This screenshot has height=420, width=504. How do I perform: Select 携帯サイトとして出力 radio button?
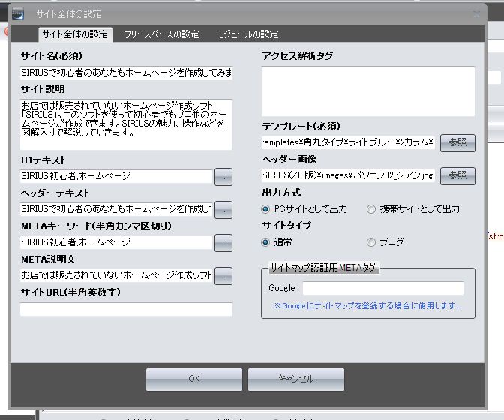coord(371,209)
